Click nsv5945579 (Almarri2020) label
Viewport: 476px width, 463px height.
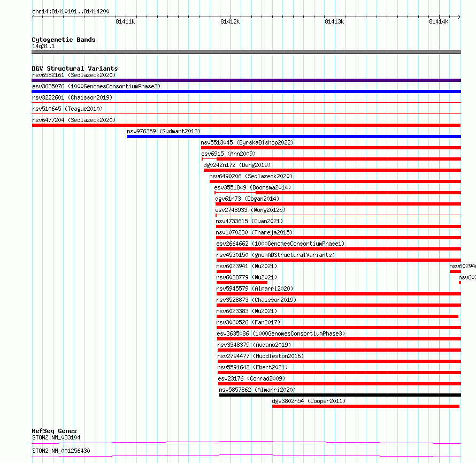(255, 289)
